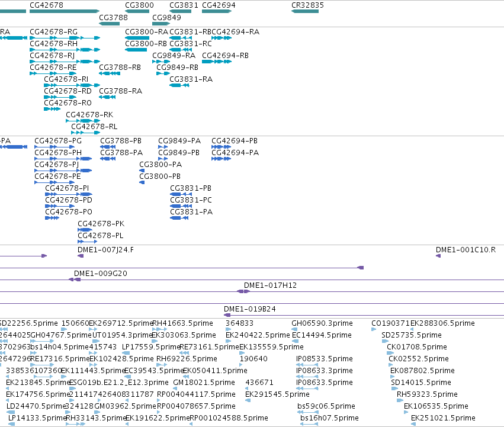
Task: Select protein CG3831-PB
Action: tap(181, 194)
